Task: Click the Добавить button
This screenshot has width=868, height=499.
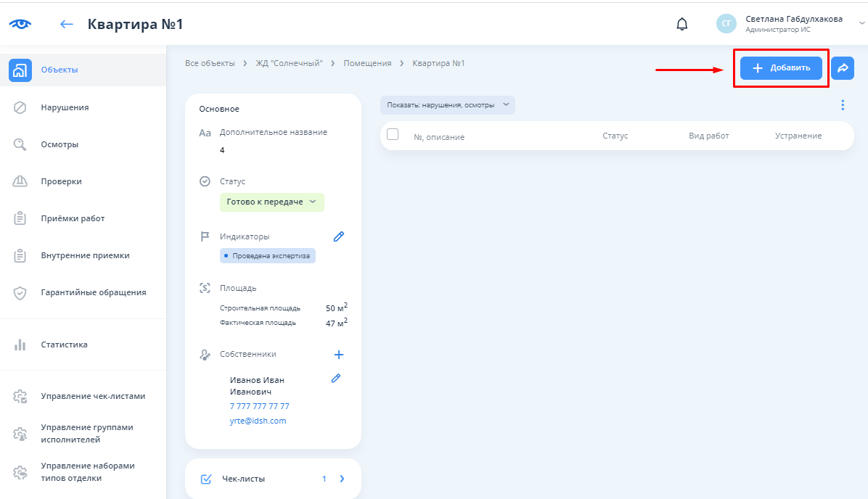Action: (781, 68)
